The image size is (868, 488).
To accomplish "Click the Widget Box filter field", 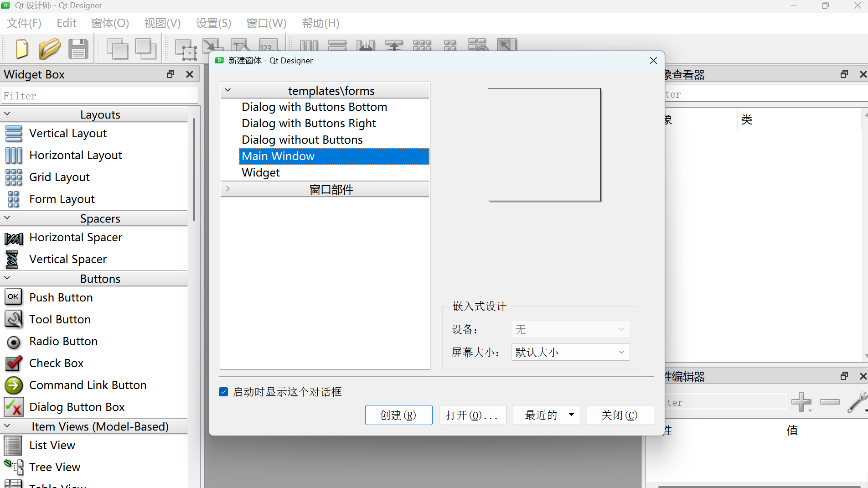I will point(99,96).
